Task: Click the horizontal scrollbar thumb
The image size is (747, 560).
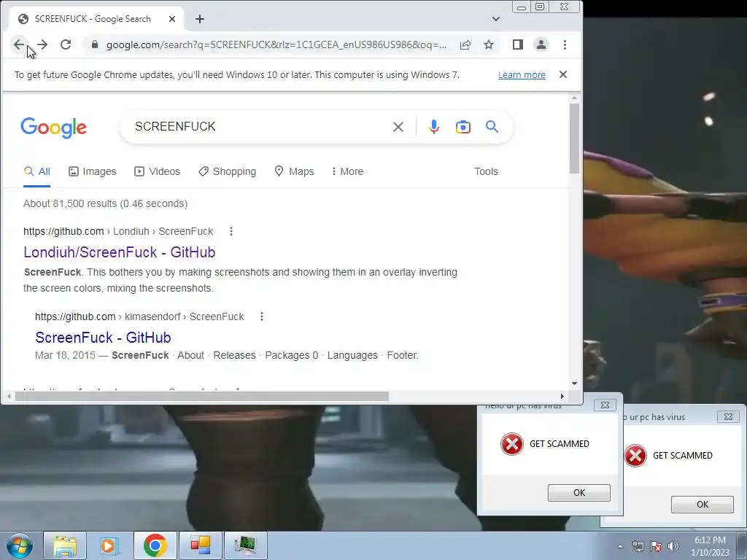Action: point(202,396)
